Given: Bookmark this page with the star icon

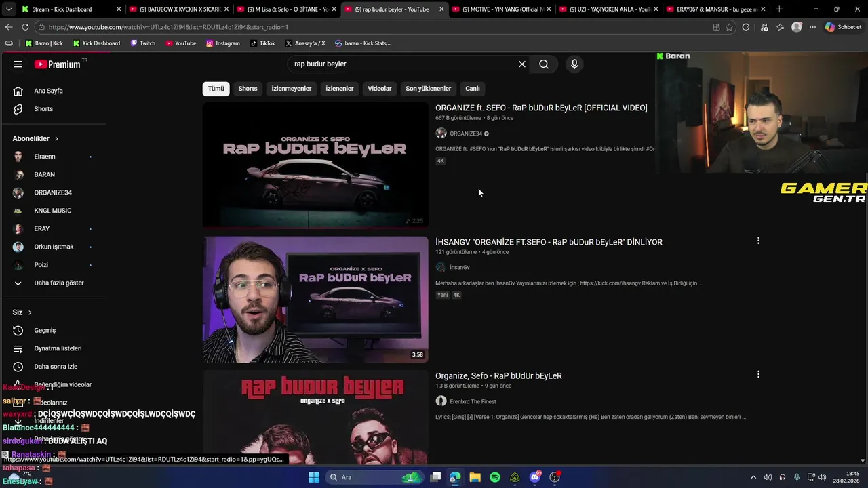Looking at the screenshot, I should pyautogui.click(x=730, y=27).
